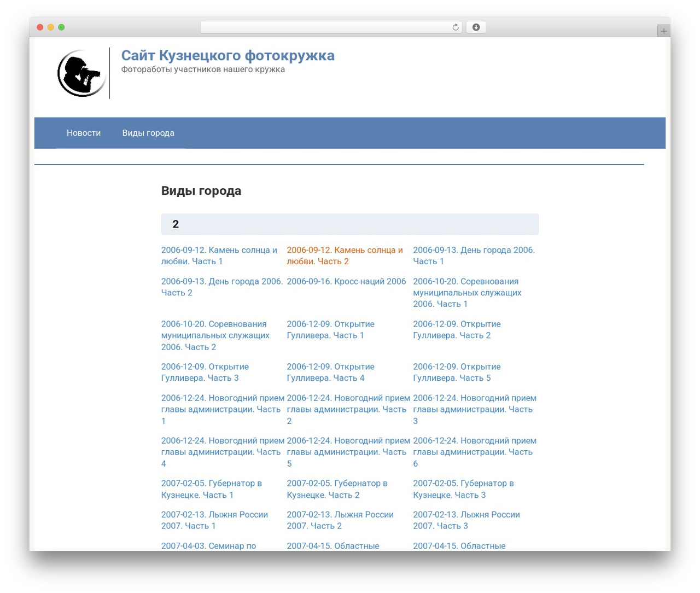
Task: Open site title Сайт Кузнецкого фотокружка
Action: [x=227, y=55]
